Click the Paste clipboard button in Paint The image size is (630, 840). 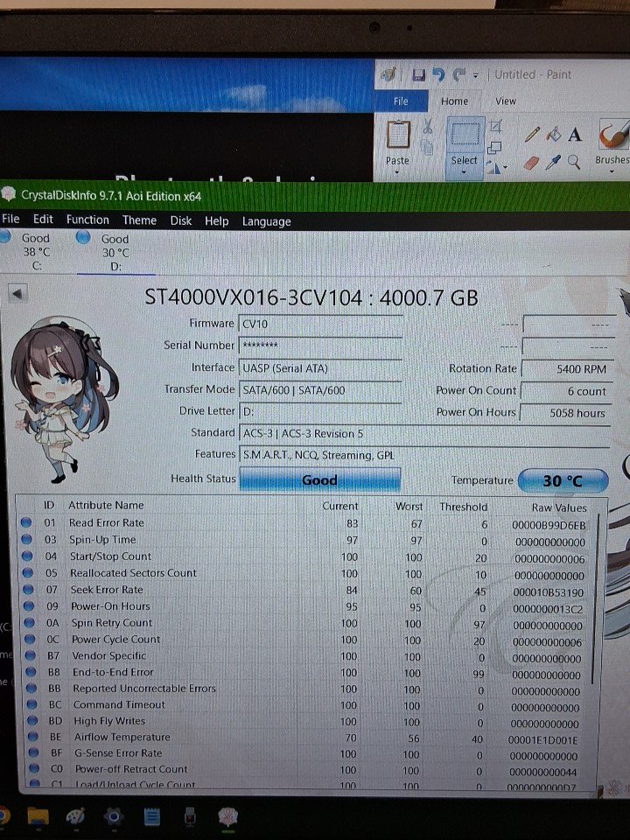pyautogui.click(x=398, y=134)
